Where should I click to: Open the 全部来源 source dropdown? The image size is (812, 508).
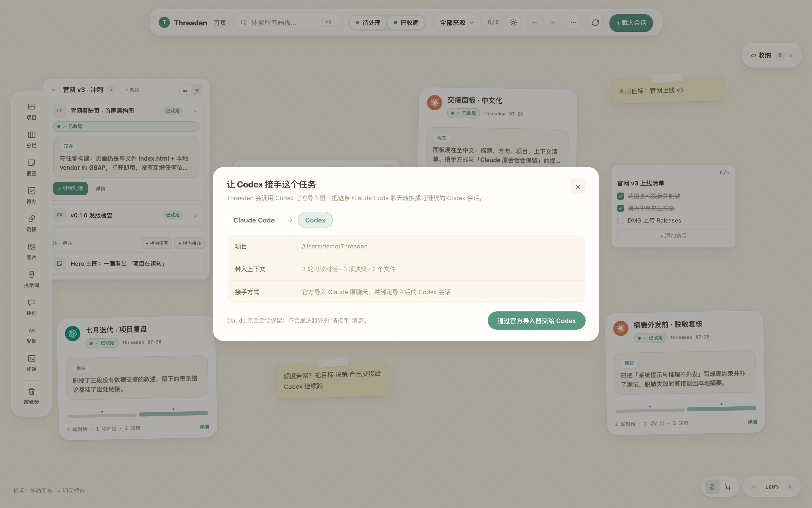coord(457,23)
